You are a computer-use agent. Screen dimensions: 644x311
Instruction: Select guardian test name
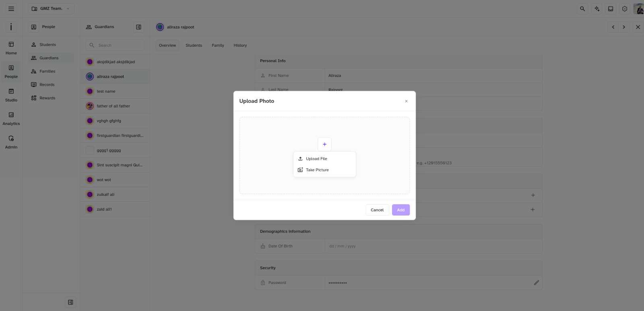point(115,91)
